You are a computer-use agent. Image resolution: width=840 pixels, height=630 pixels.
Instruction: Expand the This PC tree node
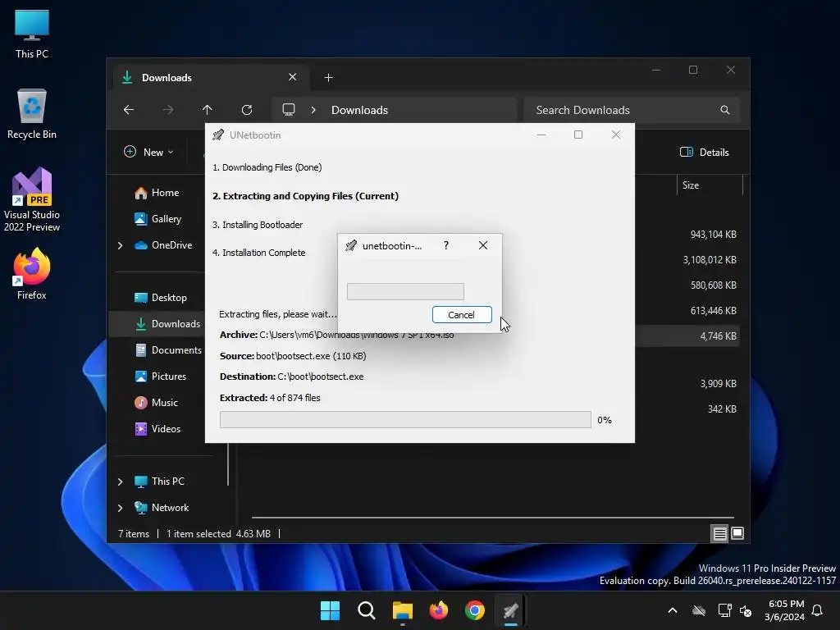tap(120, 482)
